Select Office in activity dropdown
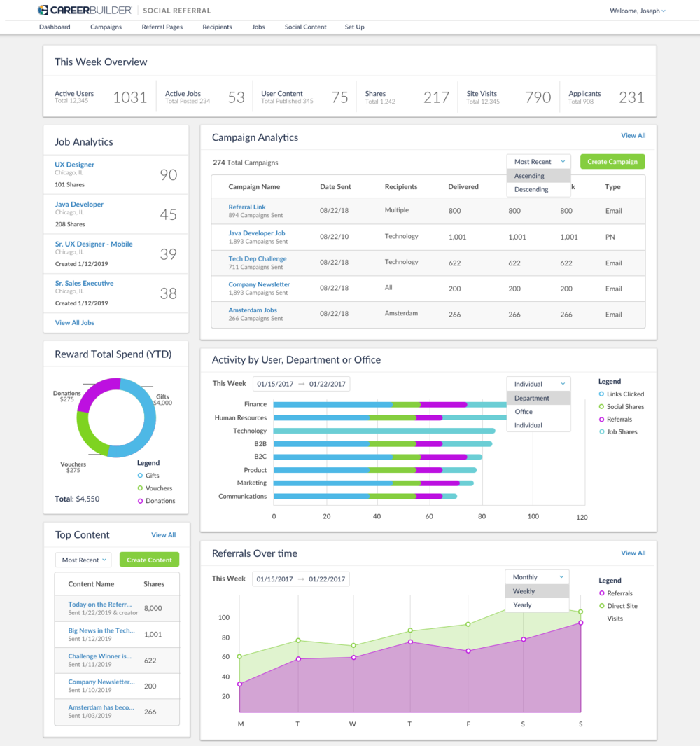 point(539,412)
